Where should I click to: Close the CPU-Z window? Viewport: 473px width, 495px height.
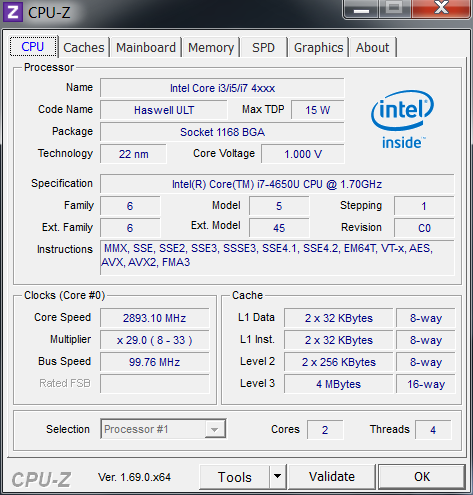pos(441,9)
